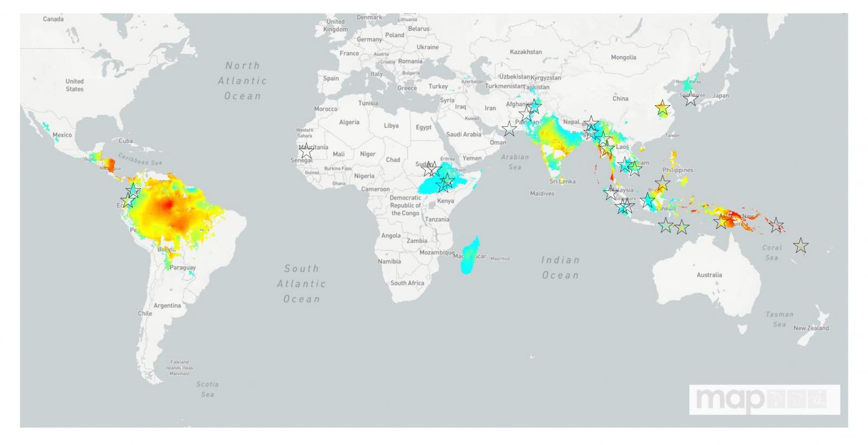Screen dimensions: 868x445
Task: Click the star over Ecuador
Action: pyautogui.click(x=127, y=201)
